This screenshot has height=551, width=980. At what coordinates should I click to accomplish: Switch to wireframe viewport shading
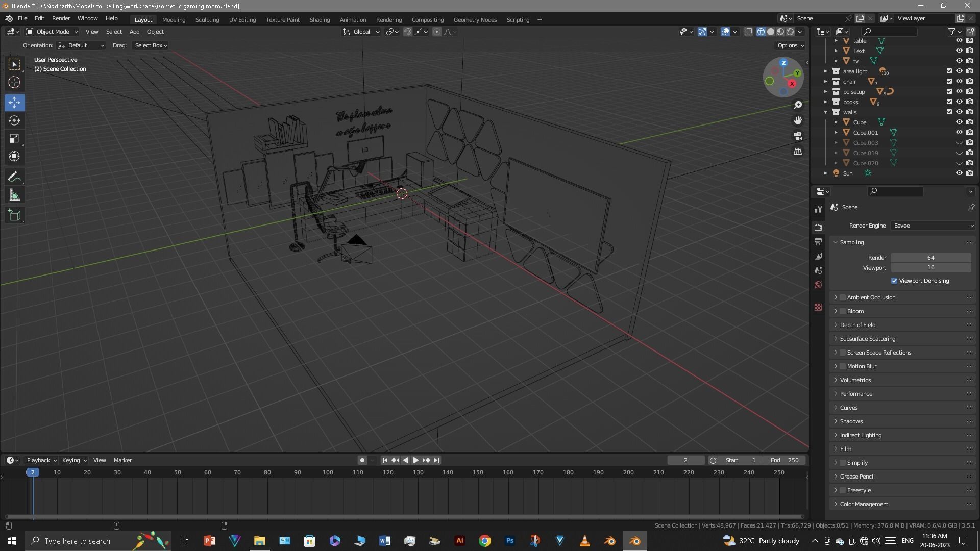click(x=761, y=32)
